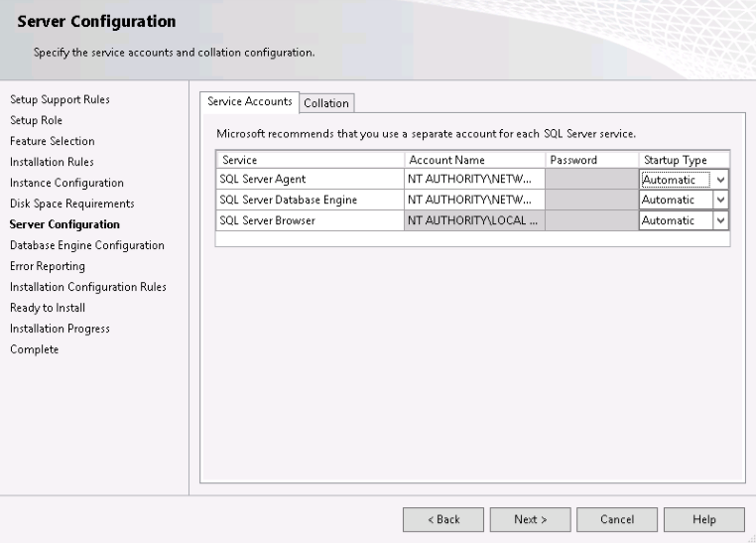Select Database Engine Configuration step in sidebar
The image size is (756, 543).
86,245
